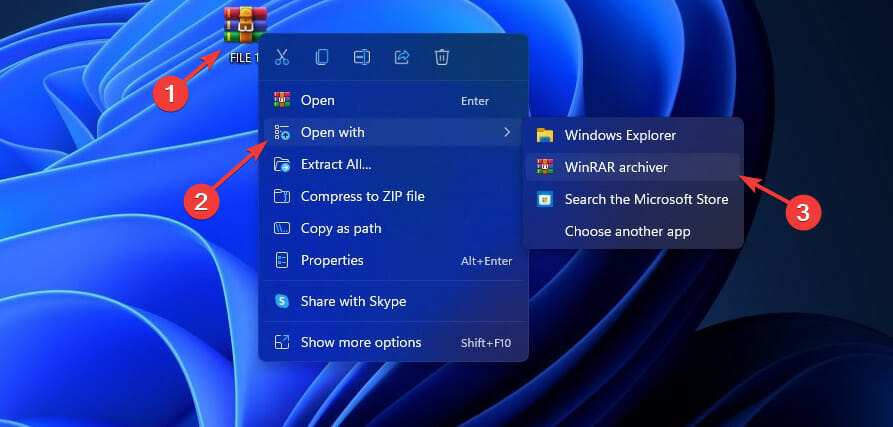Click the Copy icon in context menu
This screenshot has height=427, width=893.
[x=322, y=57]
